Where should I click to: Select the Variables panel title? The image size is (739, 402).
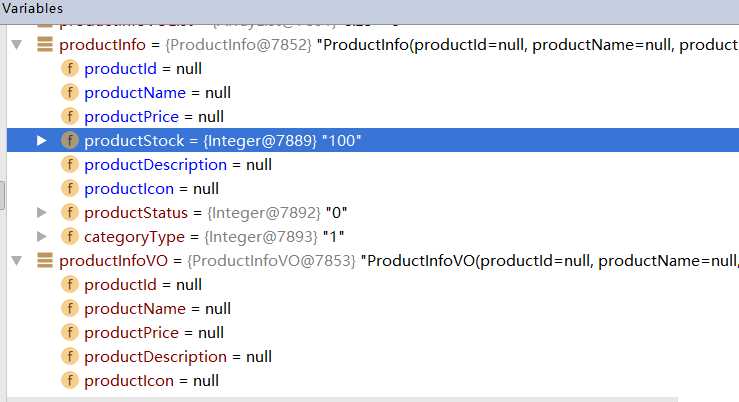[x=33, y=8]
